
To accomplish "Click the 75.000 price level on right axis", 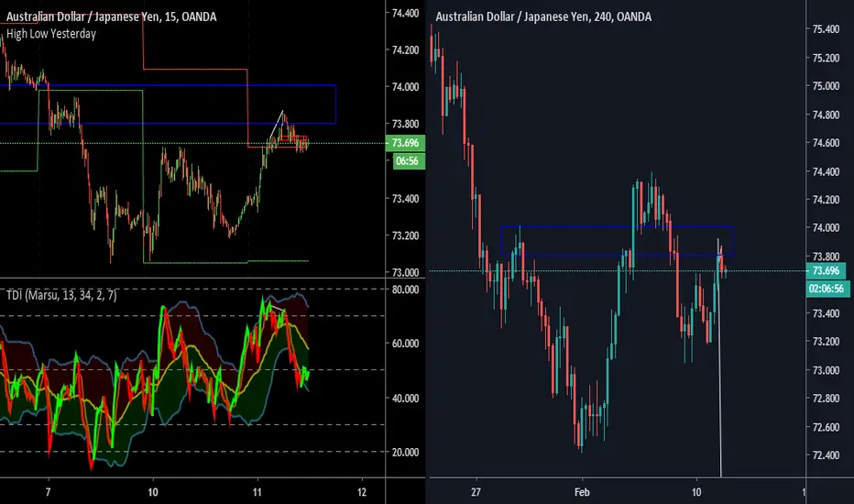I will click(826, 86).
